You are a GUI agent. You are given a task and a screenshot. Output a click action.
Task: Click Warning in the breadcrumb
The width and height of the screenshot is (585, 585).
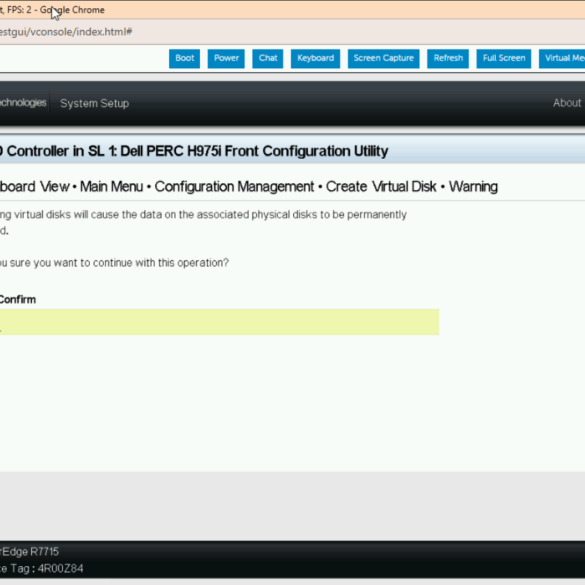(473, 187)
